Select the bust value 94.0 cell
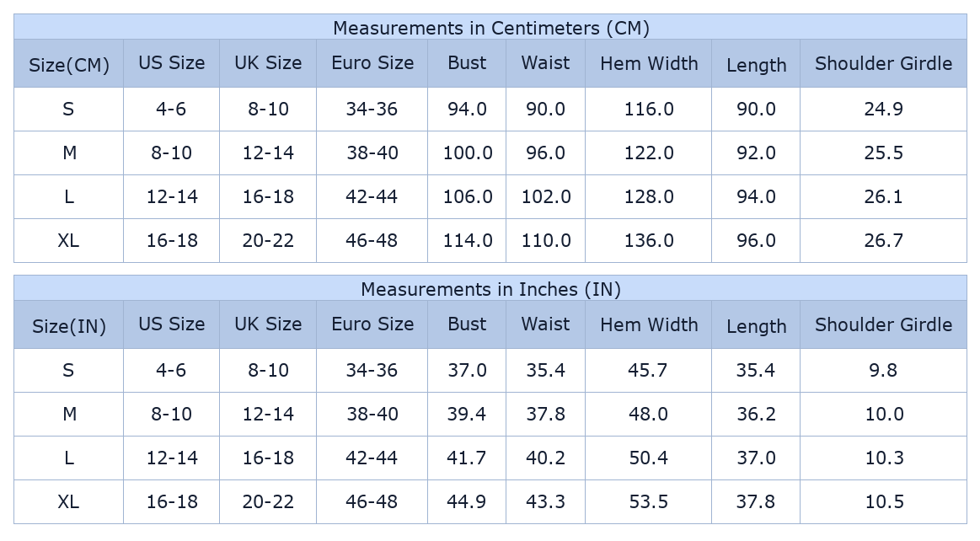This screenshot has height=541, width=980. pyautogui.click(x=467, y=110)
